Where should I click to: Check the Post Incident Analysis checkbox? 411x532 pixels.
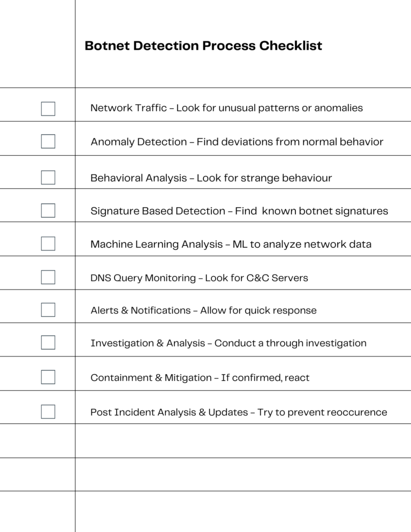(x=48, y=412)
